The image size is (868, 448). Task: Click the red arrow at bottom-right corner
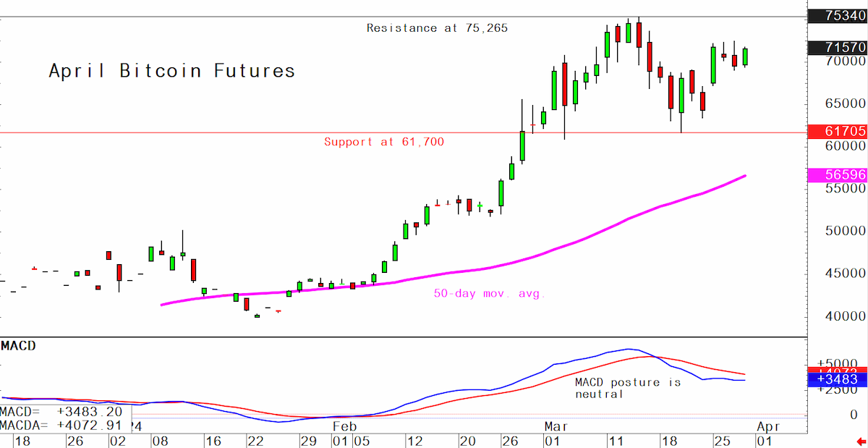[861, 441]
